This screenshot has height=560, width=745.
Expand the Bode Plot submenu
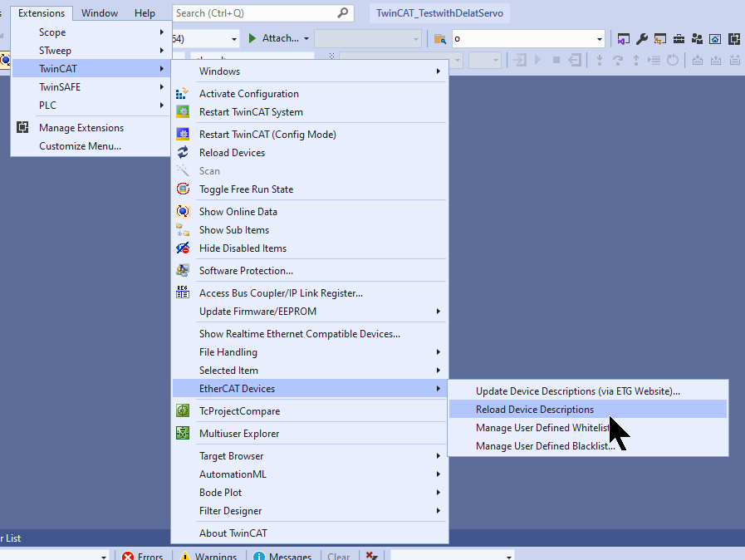click(309, 492)
